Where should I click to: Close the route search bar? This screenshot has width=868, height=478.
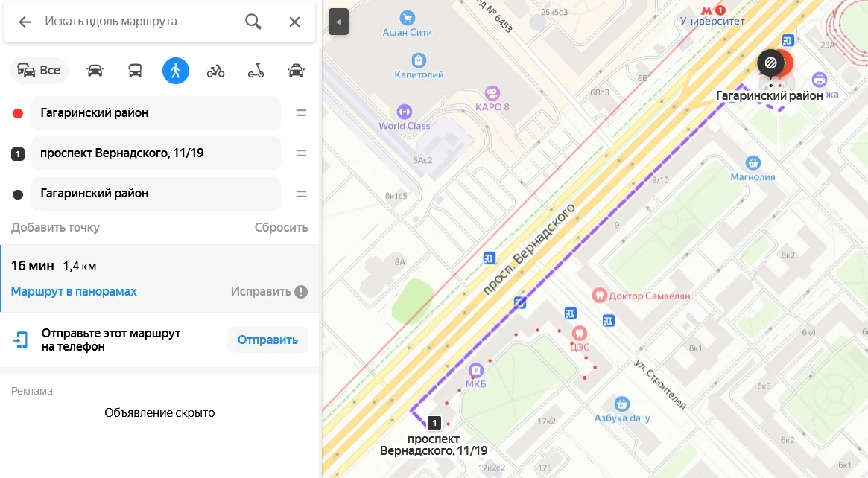[294, 22]
